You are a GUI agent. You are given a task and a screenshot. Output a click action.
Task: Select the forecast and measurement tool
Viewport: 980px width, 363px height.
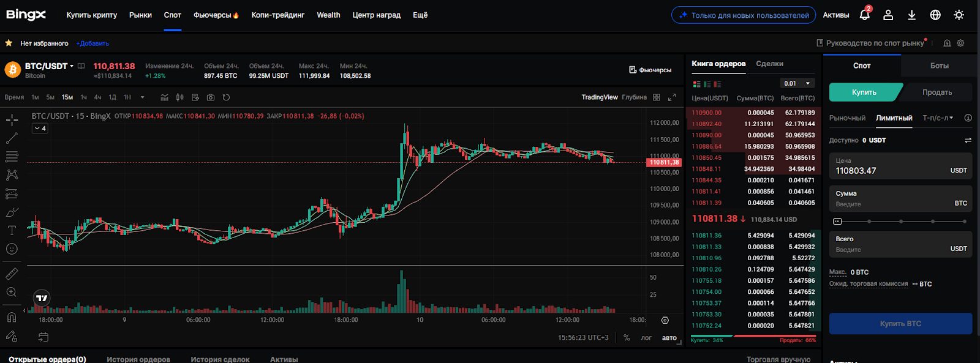click(12, 194)
